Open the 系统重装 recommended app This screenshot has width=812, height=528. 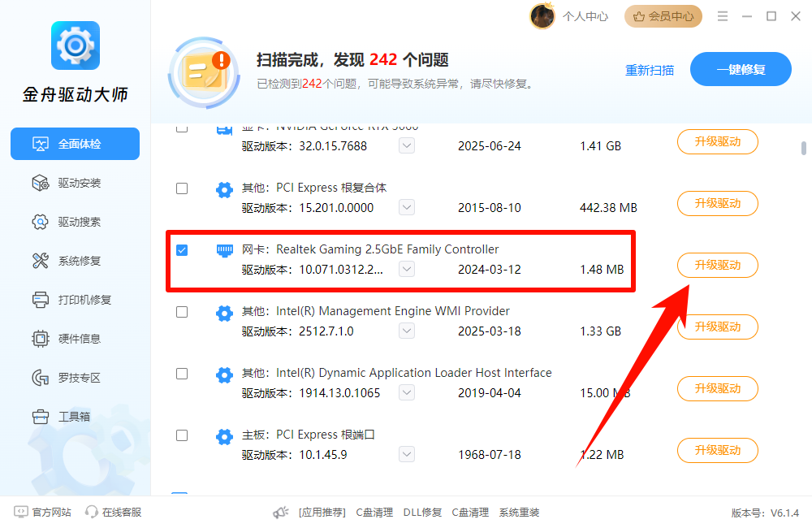click(x=520, y=513)
